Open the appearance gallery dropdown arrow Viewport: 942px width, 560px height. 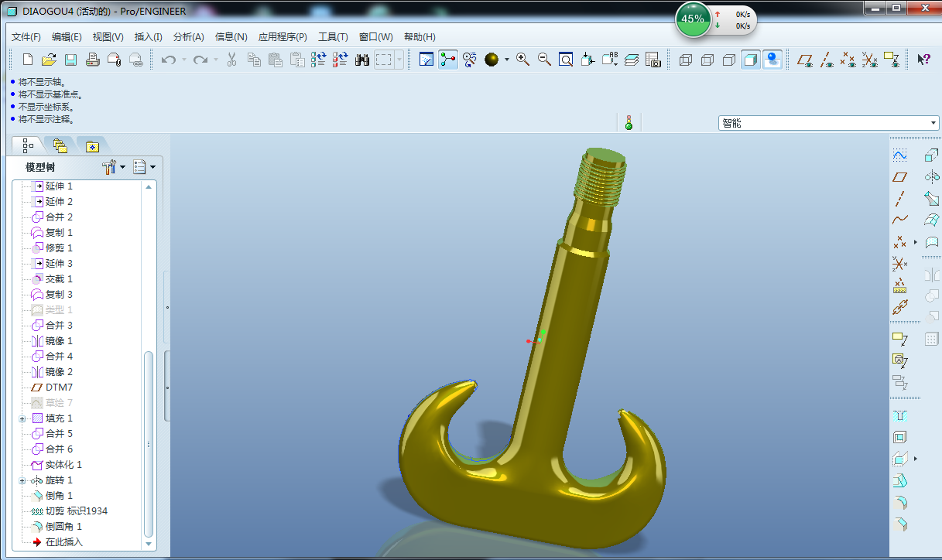[x=507, y=60]
